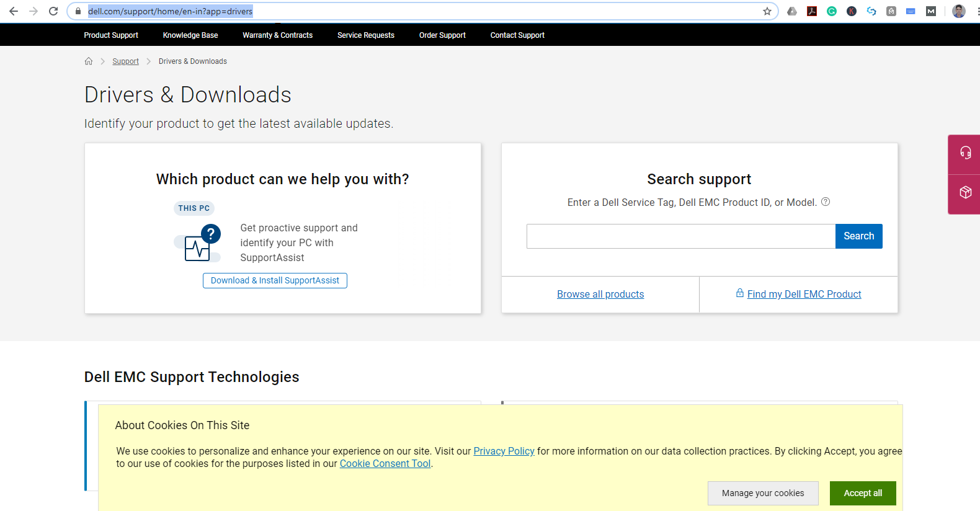Image resolution: width=980 pixels, height=511 pixels.
Task: Open the Browse all products link
Action: (600, 294)
